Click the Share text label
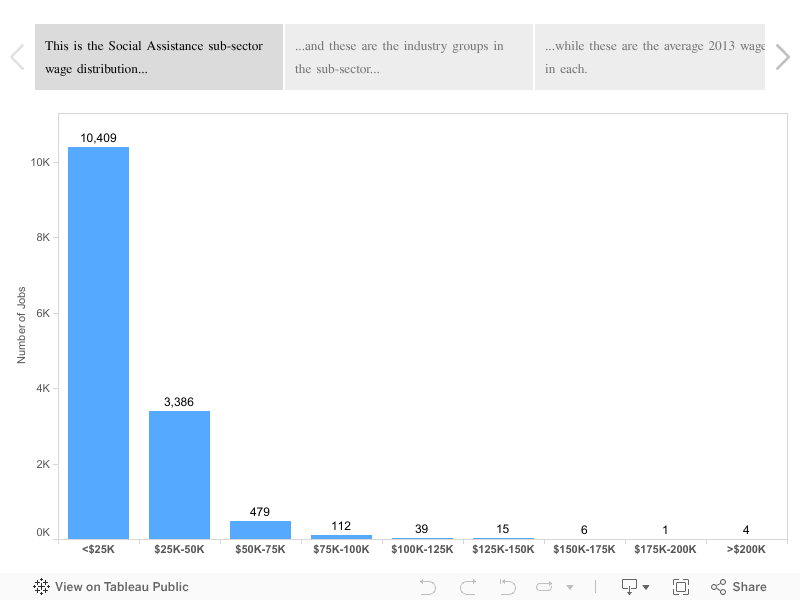Viewport: 800px width, 600px height. pos(749,587)
